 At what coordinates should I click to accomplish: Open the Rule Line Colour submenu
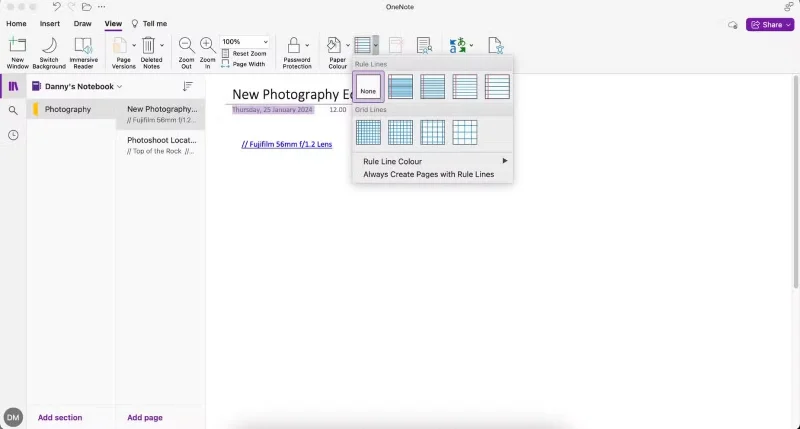(x=433, y=161)
